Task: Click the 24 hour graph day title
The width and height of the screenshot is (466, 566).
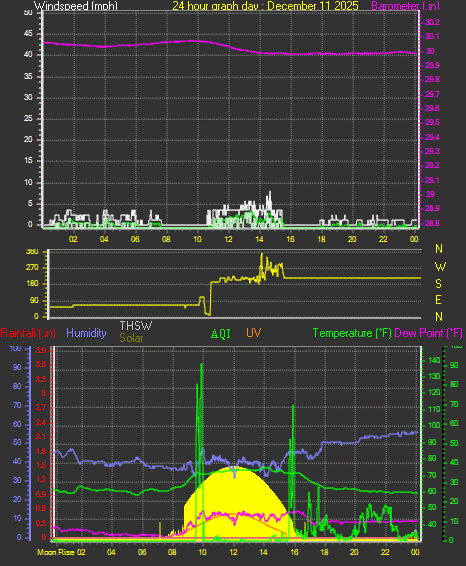Action: (265, 6)
